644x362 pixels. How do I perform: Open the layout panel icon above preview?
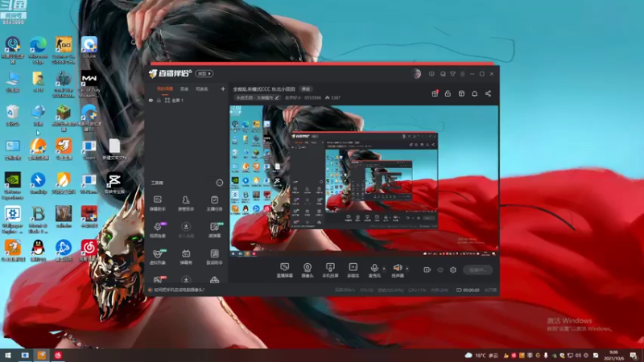461,93
